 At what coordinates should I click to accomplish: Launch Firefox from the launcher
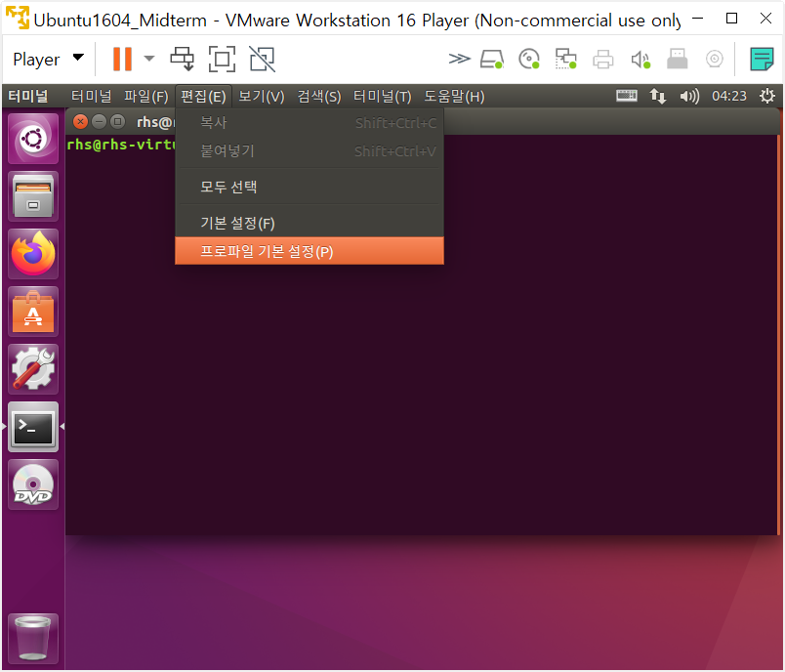pyautogui.click(x=33, y=254)
